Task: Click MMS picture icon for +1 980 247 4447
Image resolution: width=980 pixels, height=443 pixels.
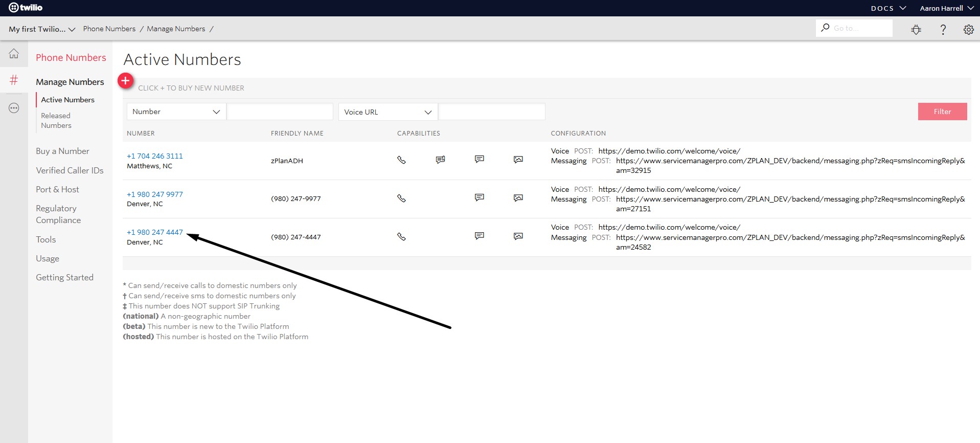Action: tap(518, 236)
